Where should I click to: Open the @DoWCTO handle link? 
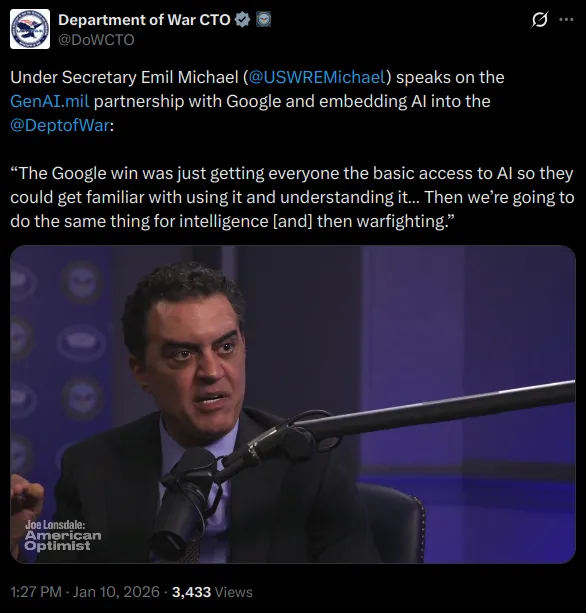(96, 40)
